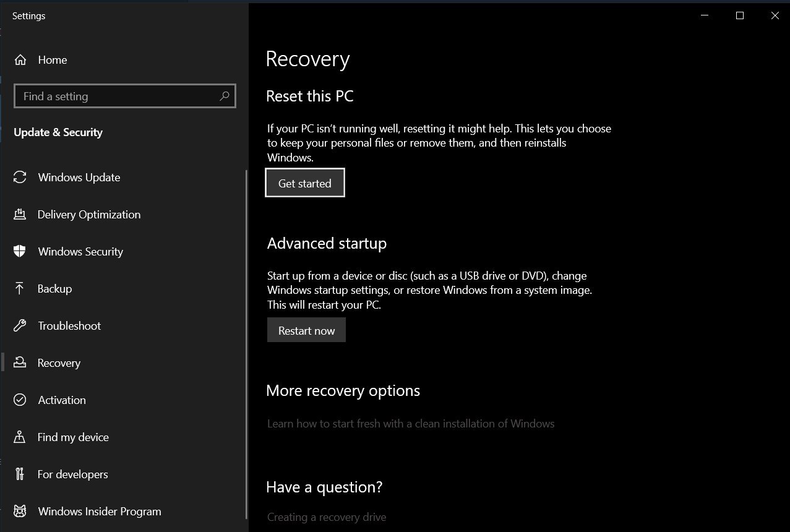Click the Windows Insider Program cat icon
The width and height of the screenshot is (790, 532).
[x=20, y=512]
